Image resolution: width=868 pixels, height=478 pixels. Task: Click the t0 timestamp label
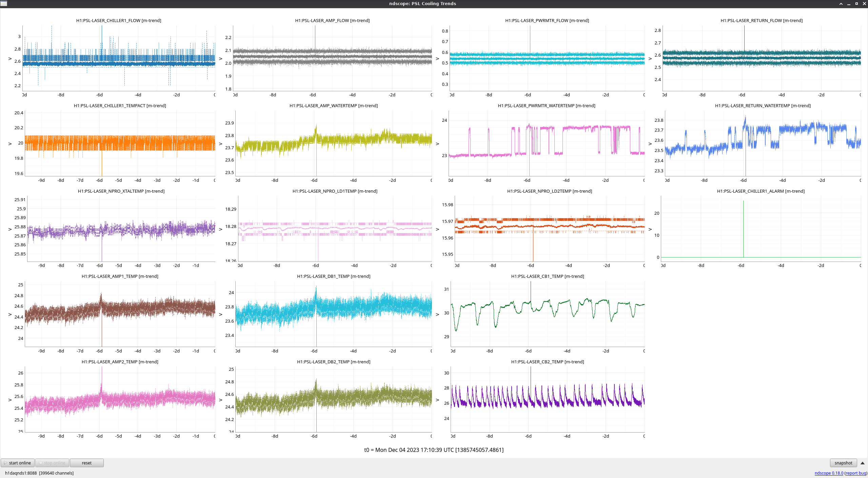point(434,450)
